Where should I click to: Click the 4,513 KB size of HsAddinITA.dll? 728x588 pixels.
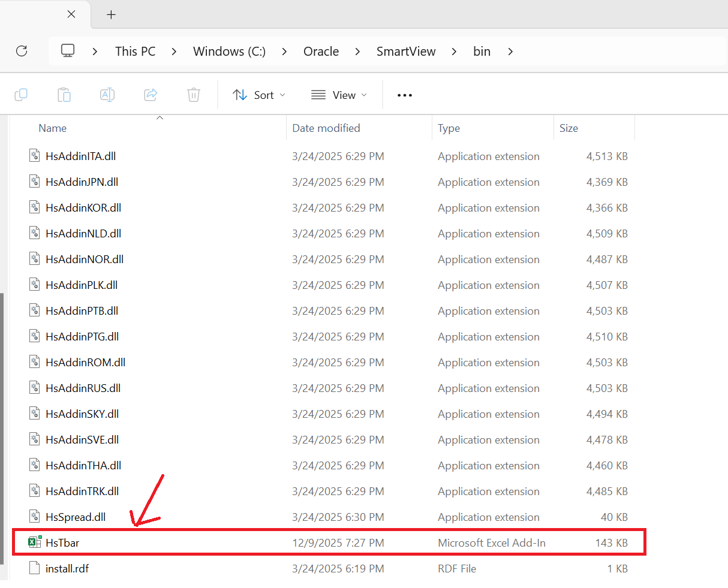[607, 156]
